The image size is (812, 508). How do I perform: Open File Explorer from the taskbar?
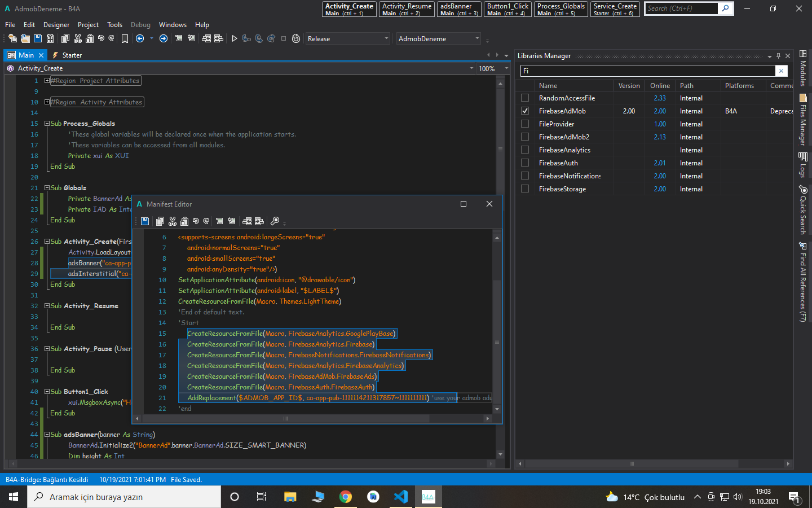point(290,497)
